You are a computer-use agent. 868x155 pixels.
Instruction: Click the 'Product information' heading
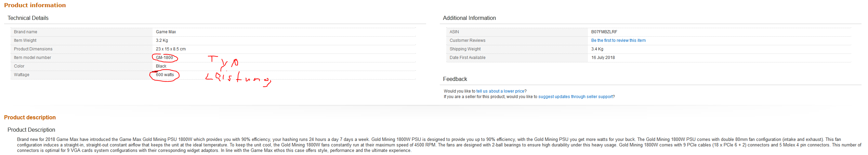click(35, 5)
